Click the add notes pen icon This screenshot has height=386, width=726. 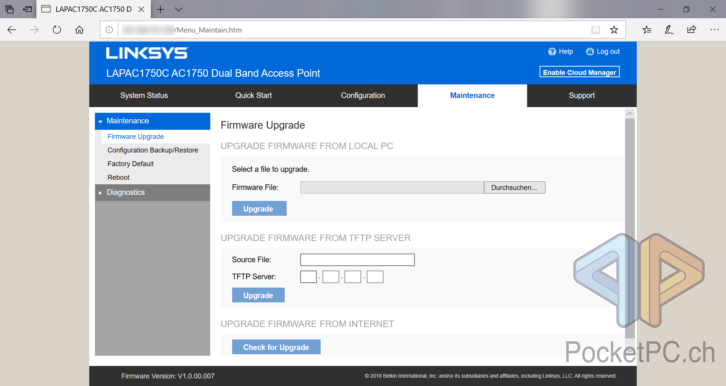tap(669, 30)
